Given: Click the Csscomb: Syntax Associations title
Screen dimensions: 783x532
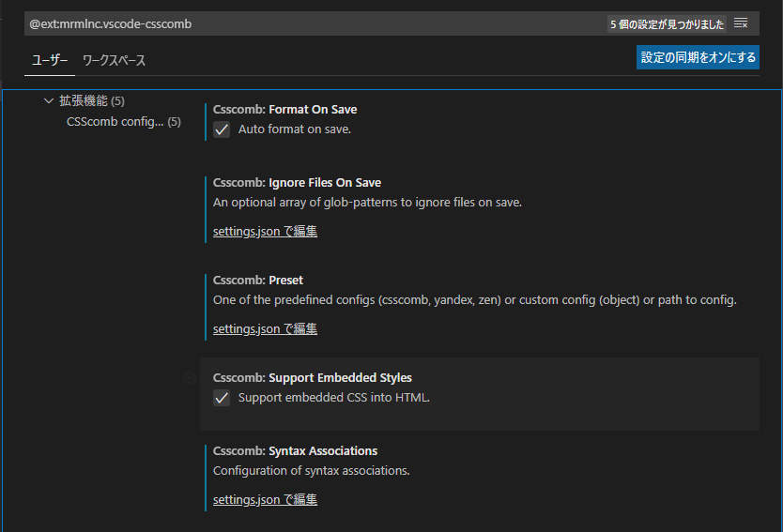Looking at the screenshot, I should tap(295, 451).
